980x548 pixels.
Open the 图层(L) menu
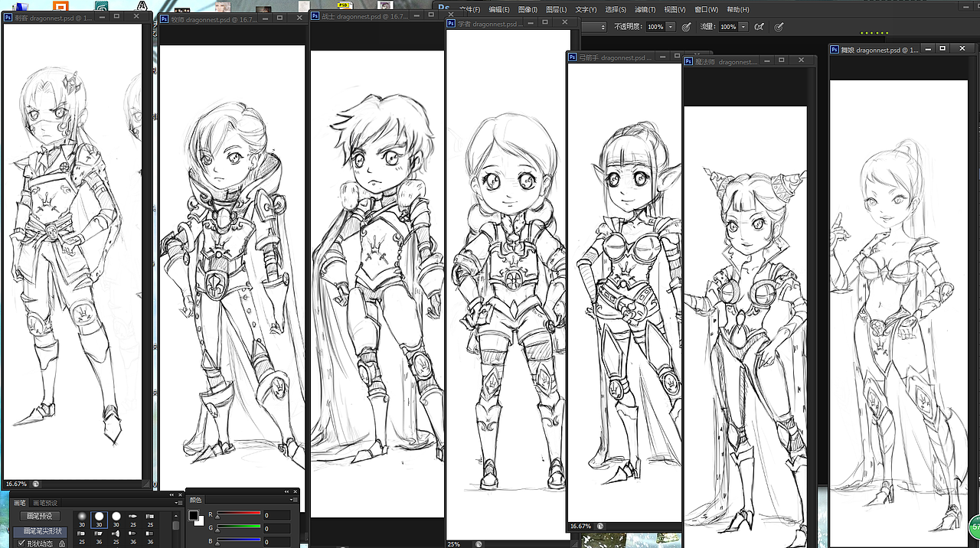coord(557,9)
